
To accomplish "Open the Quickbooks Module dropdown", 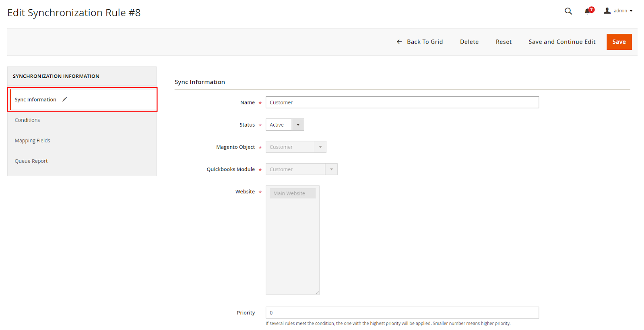I will coord(301,169).
